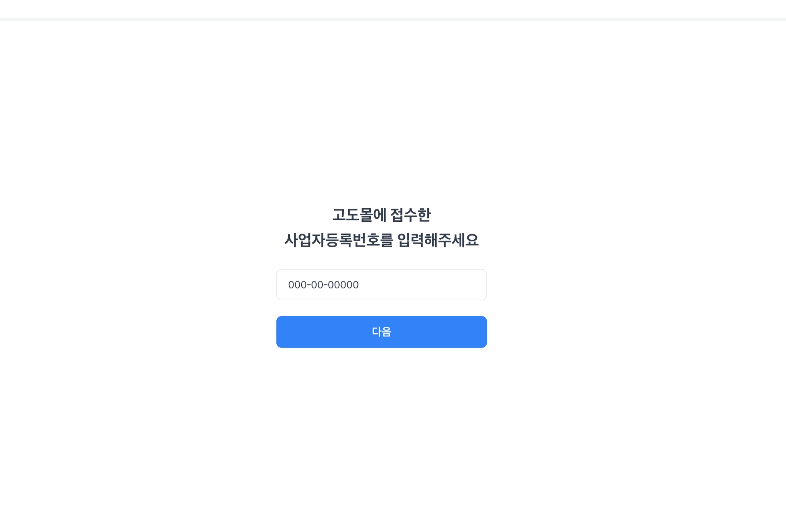
Task: Proceed to the next step via 다음
Action: pyautogui.click(x=381, y=332)
